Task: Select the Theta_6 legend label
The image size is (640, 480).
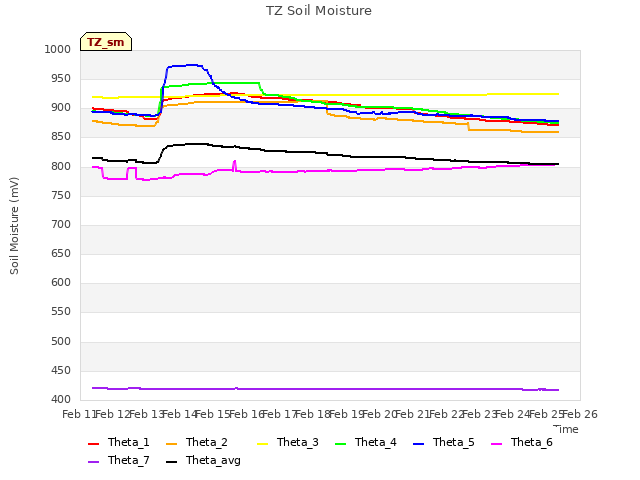Action: 531,442
